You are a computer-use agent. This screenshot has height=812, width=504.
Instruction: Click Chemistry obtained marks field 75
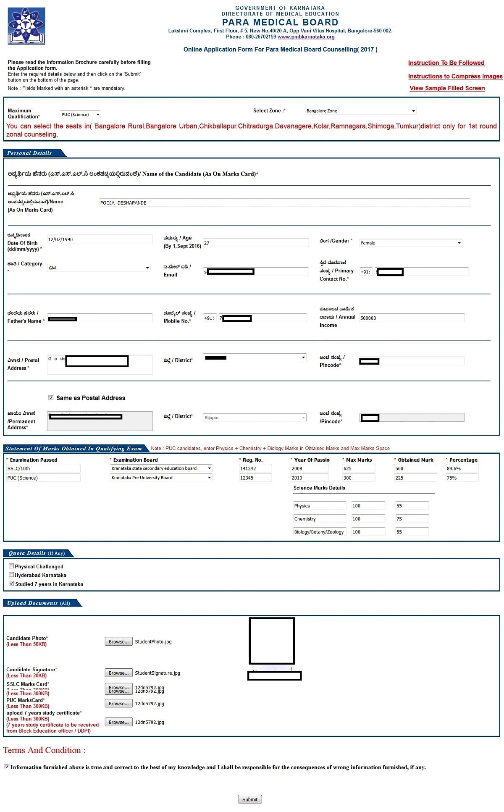pos(412,519)
